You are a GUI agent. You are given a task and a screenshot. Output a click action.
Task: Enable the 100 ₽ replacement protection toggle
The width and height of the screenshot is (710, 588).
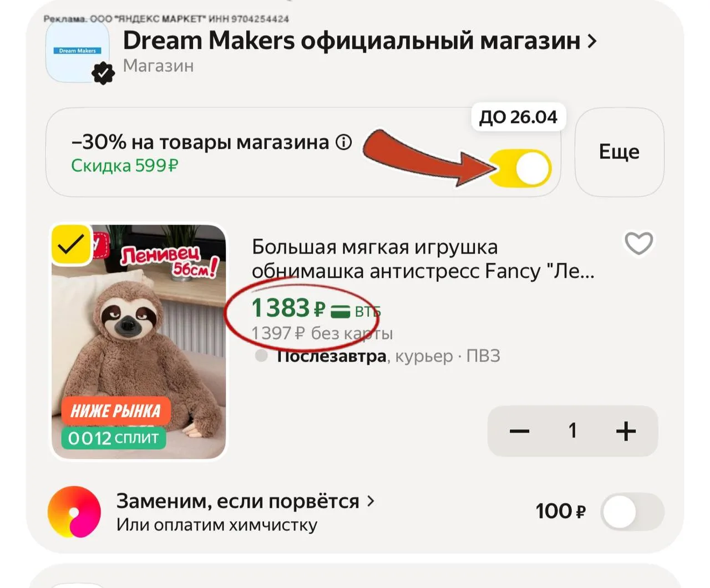point(632,511)
